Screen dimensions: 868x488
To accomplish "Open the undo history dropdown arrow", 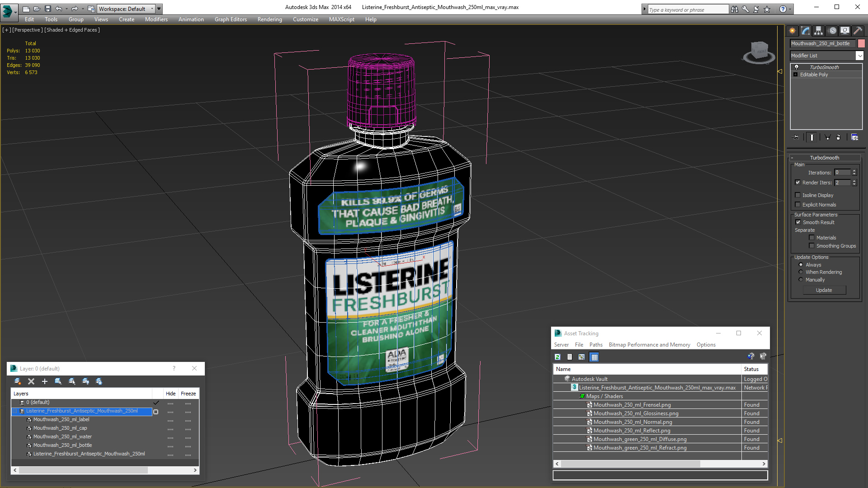I will (x=66, y=9).
